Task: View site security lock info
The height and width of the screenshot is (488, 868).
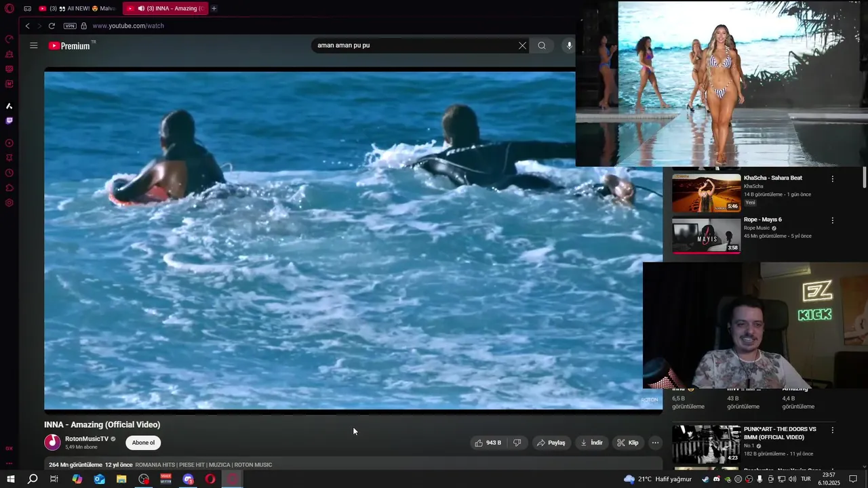Action: [x=84, y=26]
